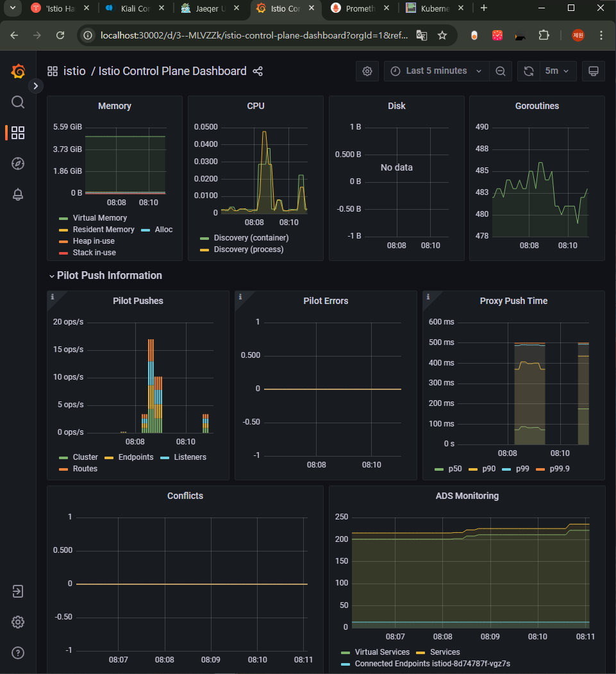Open the Dashboards icon in sidebar

[17, 133]
